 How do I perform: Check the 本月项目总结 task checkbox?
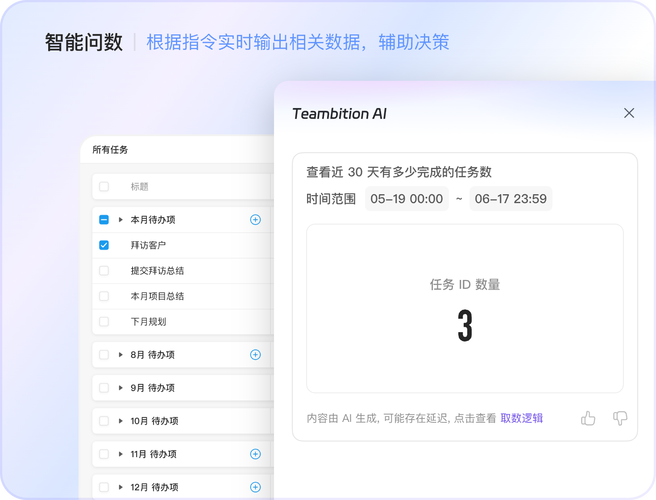(104, 296)
